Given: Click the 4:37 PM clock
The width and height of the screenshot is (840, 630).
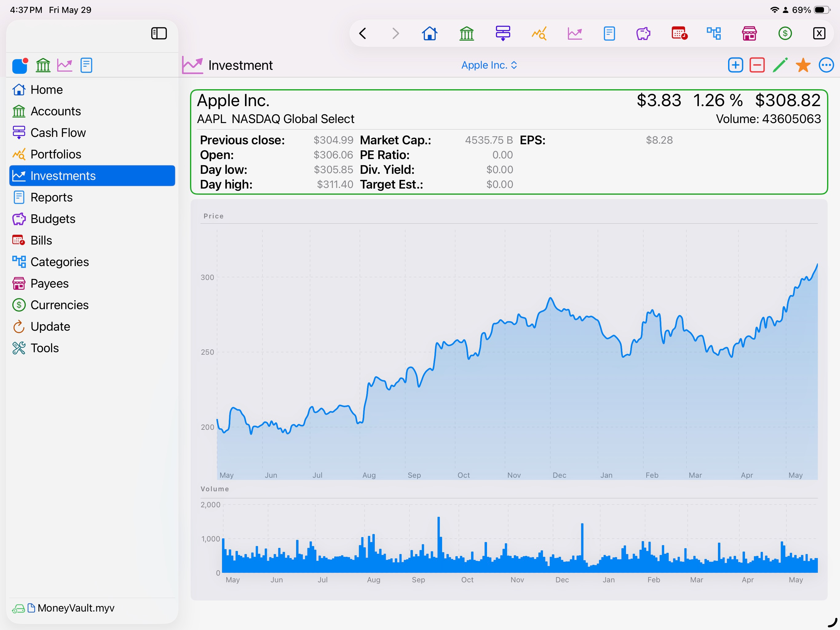Looking at the screenshot, I should 26,10.
